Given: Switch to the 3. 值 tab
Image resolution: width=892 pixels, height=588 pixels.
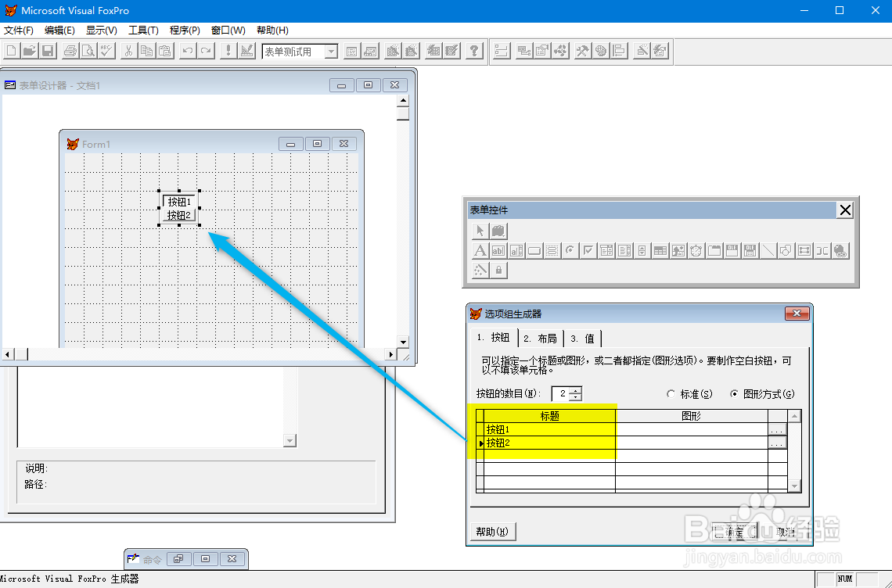Looking at the screenshot, I should pos(582,339).
